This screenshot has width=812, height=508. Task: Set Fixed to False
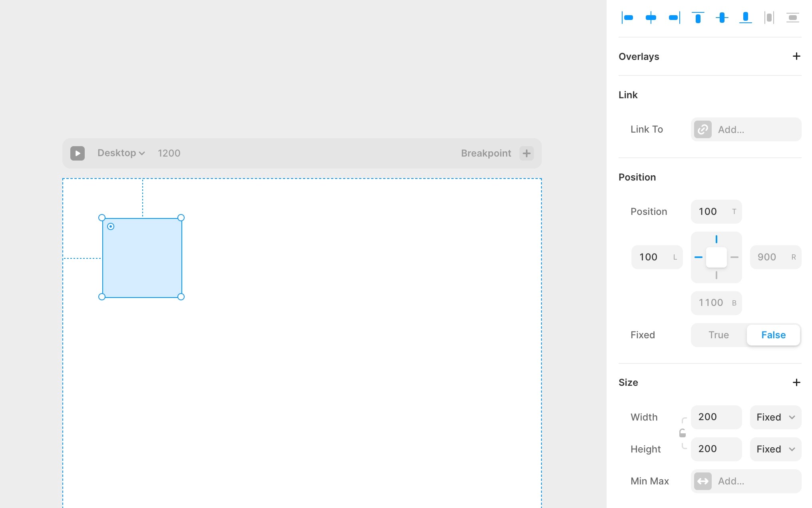tap(773, 335)
